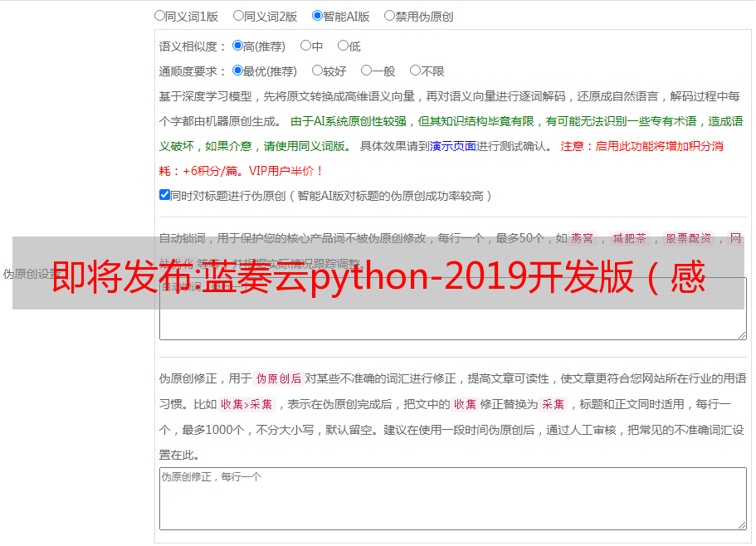The width and height of the screenshot is (756, 546).
Task: Click inside the 自动锁词 textarea
Action: point(453,309)
